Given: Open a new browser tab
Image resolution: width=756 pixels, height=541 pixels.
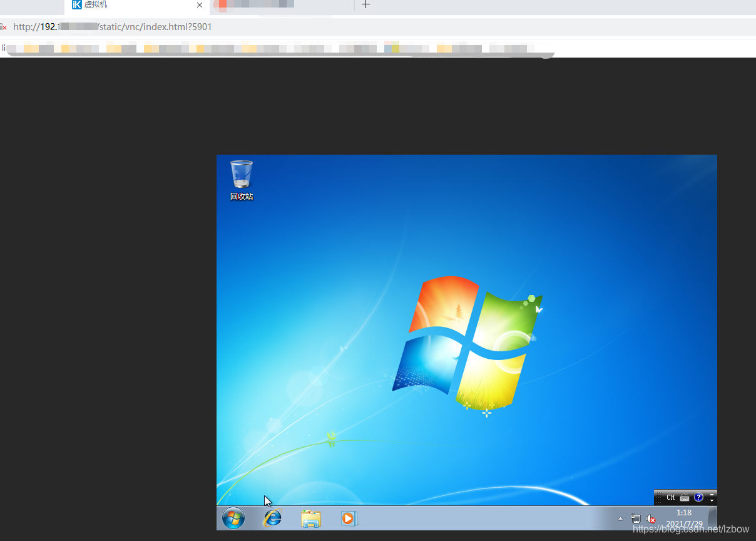Looking at the screenshot, I should pos(366,4).
